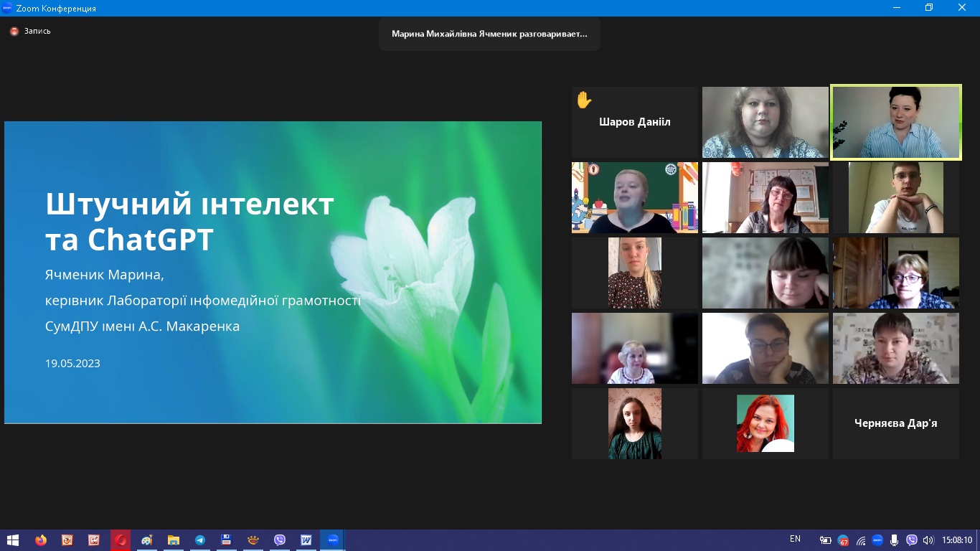Click the raised hand icon on Шаров Данііл tile
Image resolution: width=980 pixels, height=551 pixels.
tap(584, 100)
